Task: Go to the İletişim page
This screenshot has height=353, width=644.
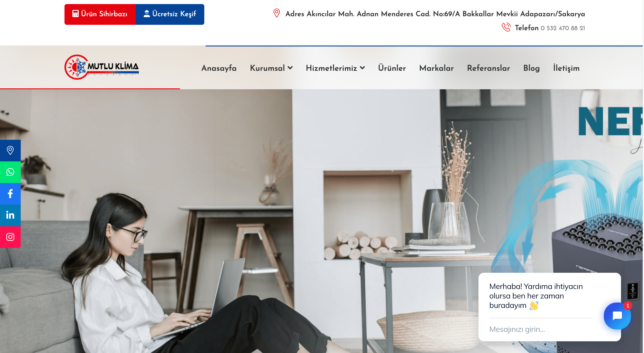Action: tap(566, 68)
